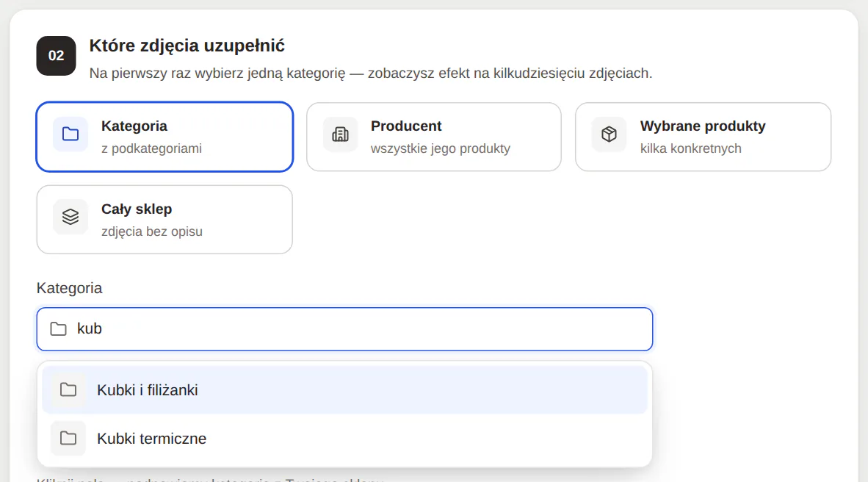This screenshot has width=868, height=482.
Task: Click the Kategoria label above the field
Action: coord(69,288)
